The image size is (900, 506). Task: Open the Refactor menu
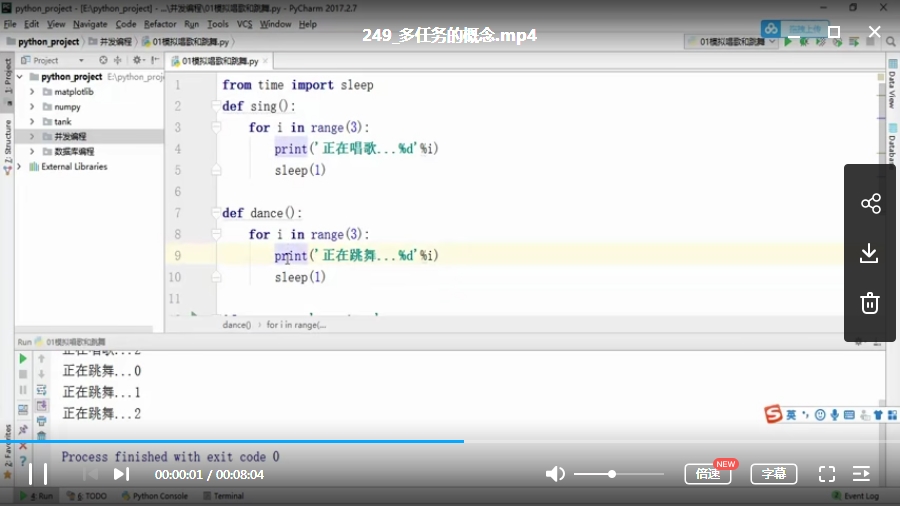click(160, 24)
